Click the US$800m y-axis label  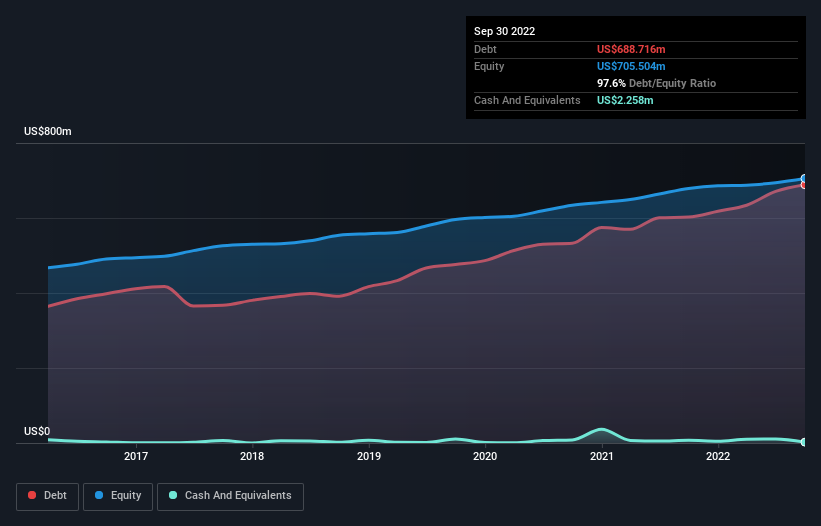coord(48,131)
